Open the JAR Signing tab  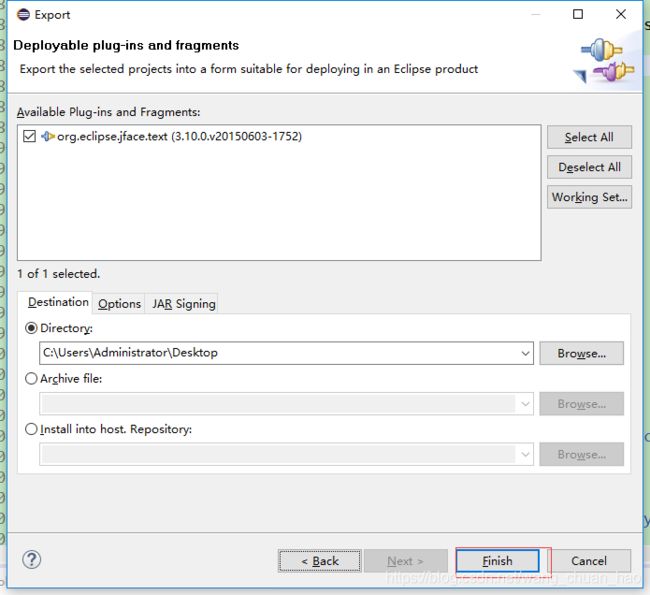184,304
